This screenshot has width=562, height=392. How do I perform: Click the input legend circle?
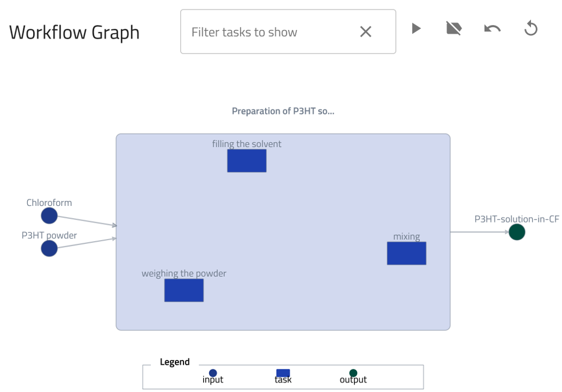[x=213, y=373]
